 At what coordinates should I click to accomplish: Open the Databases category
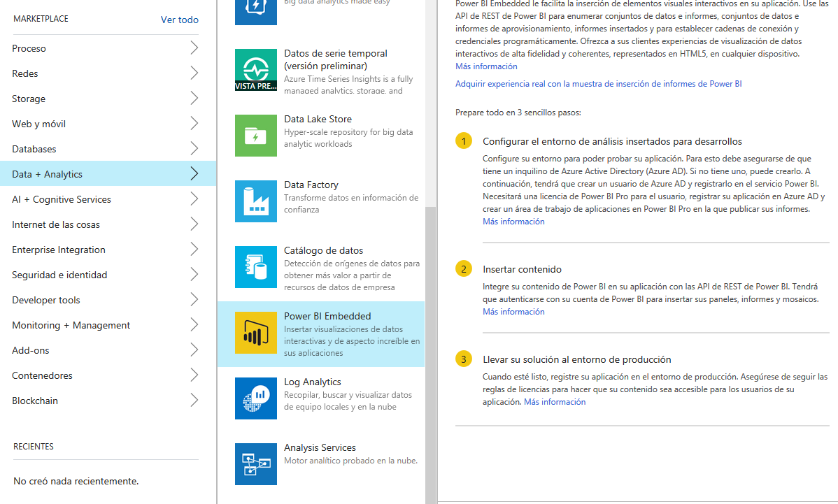[108, 148]
